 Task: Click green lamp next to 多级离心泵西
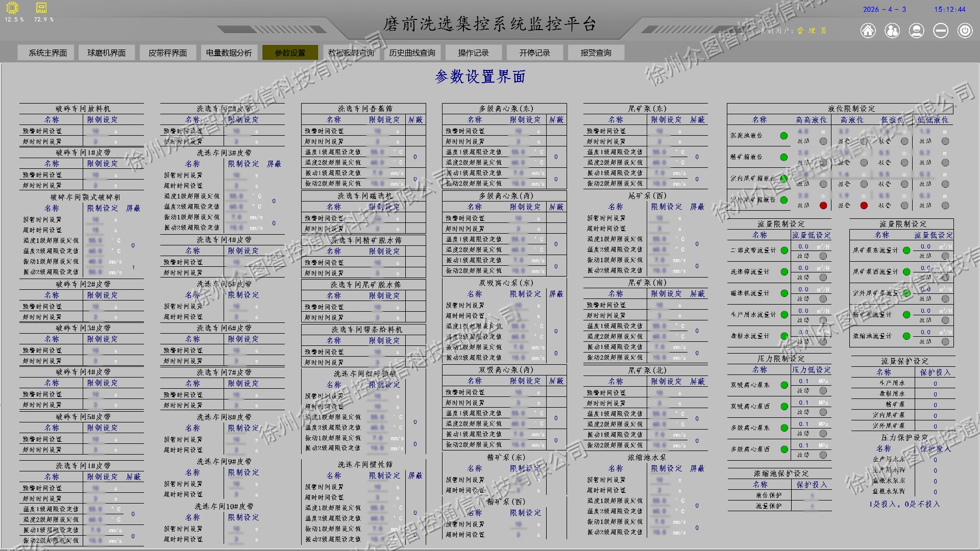pos(784,449)
